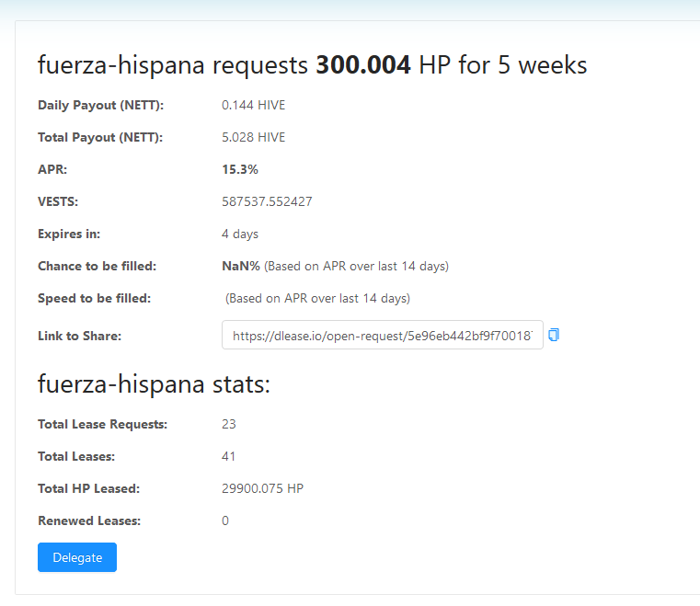Click the 'Link to Share:' label

click(x=79, y=336)
